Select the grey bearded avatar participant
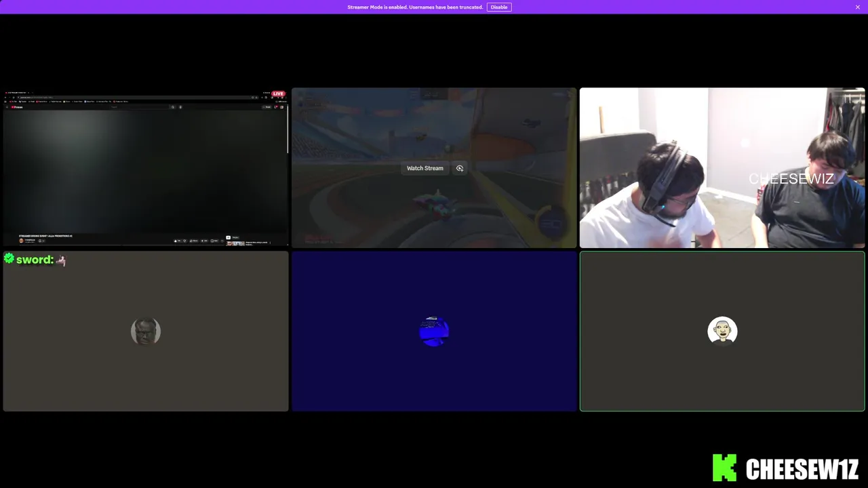This screenshot has height=488, width=868. coord(146,331)
